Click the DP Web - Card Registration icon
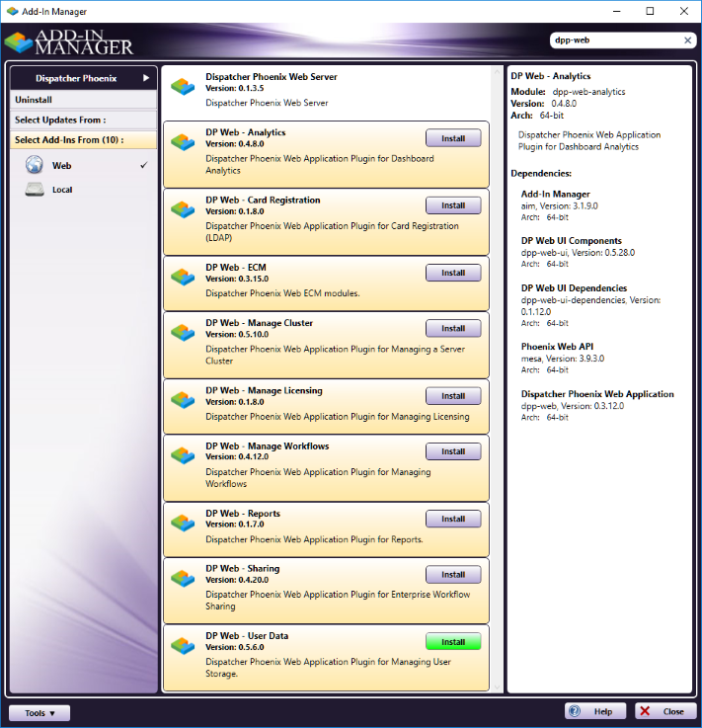The height and width of the screenshot is (728, 702). click(183, 209)
